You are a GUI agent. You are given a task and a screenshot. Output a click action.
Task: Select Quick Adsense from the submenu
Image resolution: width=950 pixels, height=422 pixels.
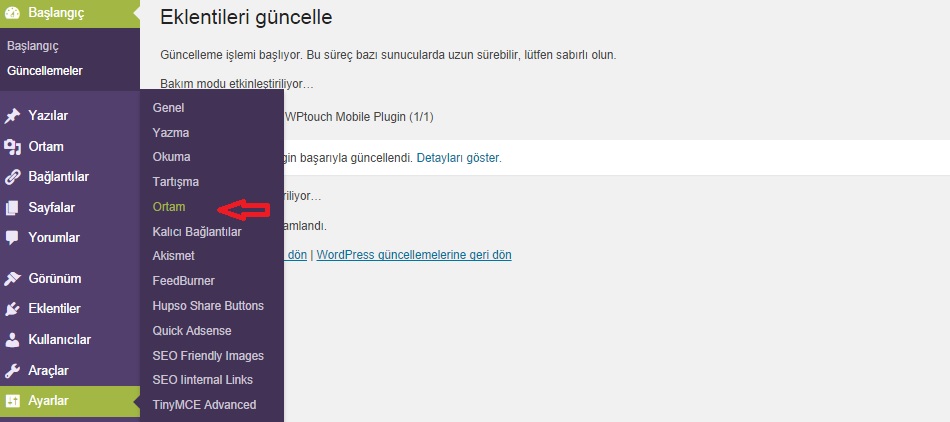[192, 331]
